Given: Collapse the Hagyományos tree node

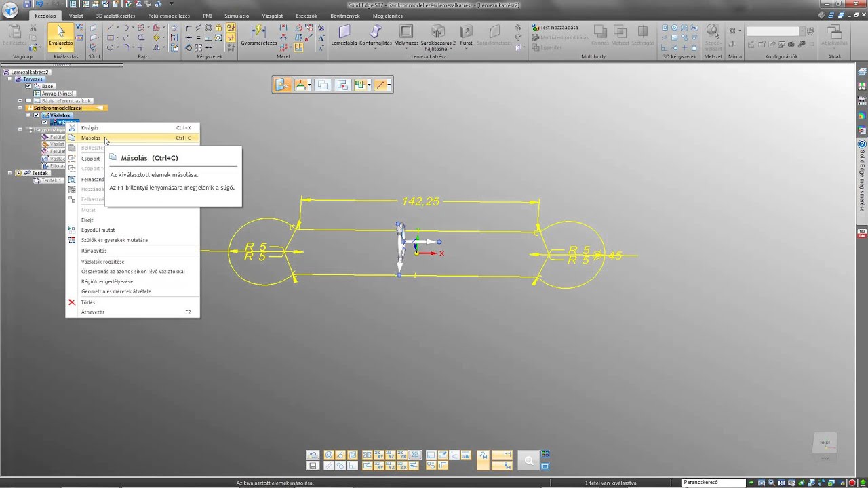Looking at the screenshot, I should [x=20, y=129].
